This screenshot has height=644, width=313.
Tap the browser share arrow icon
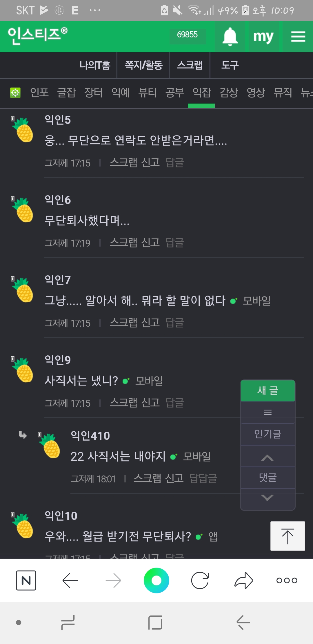[244, 580]
